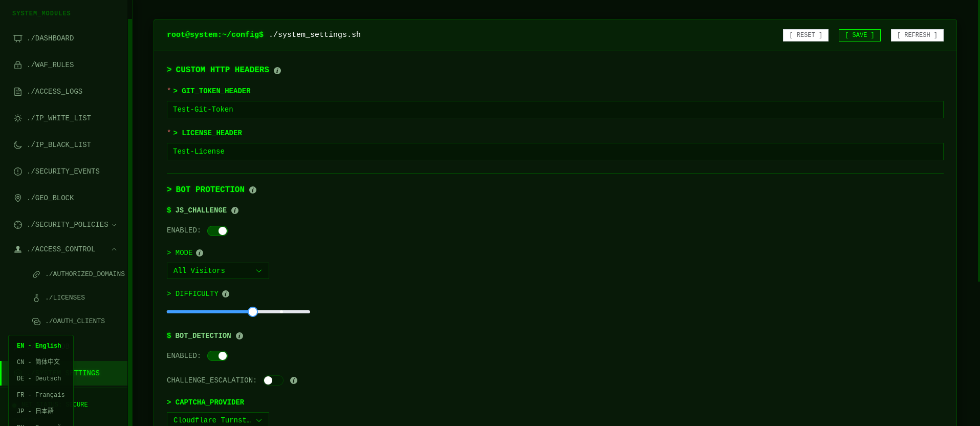Adjust the DIFFICULTY slider handle
980x426 pixels.
252,311
